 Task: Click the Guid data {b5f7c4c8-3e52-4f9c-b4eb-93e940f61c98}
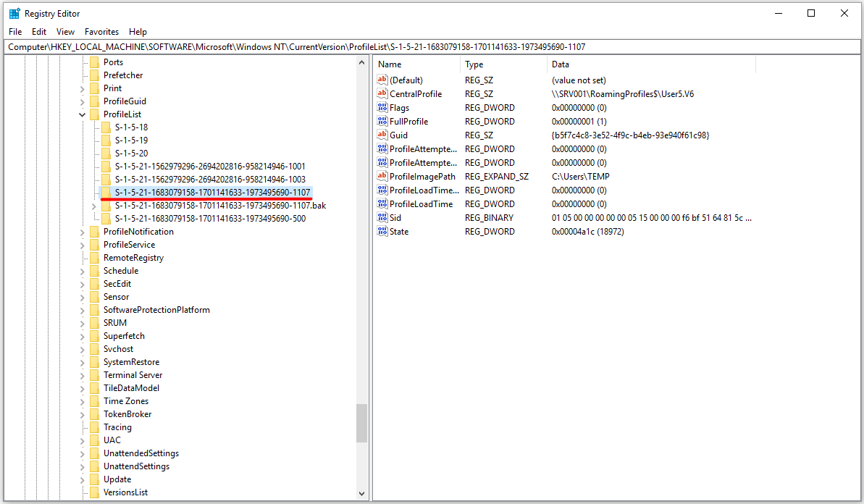point(630,135)
